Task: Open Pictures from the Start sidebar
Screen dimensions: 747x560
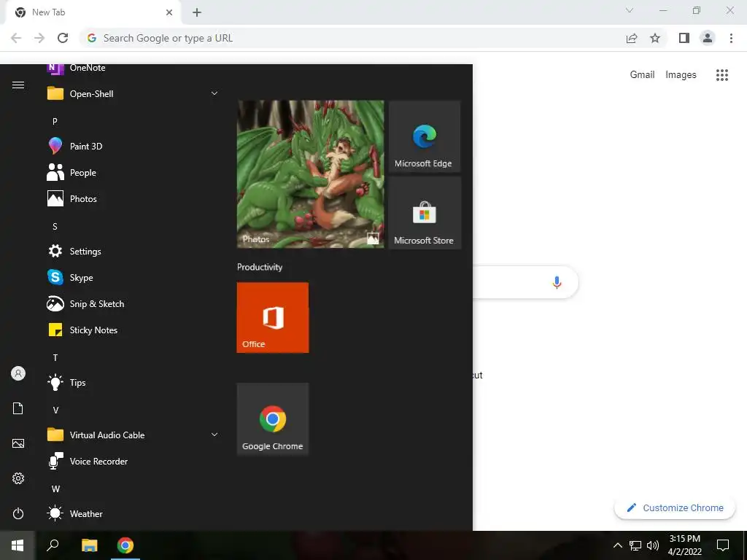Action: pyautogui.click(x=18, y=443)
